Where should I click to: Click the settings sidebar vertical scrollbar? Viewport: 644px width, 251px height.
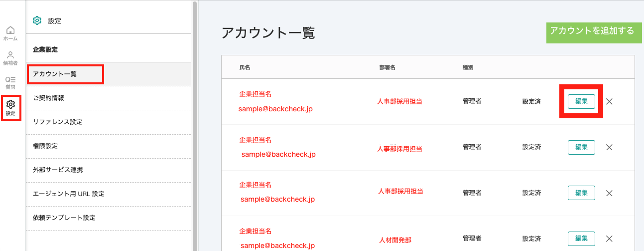pos(195,126)
